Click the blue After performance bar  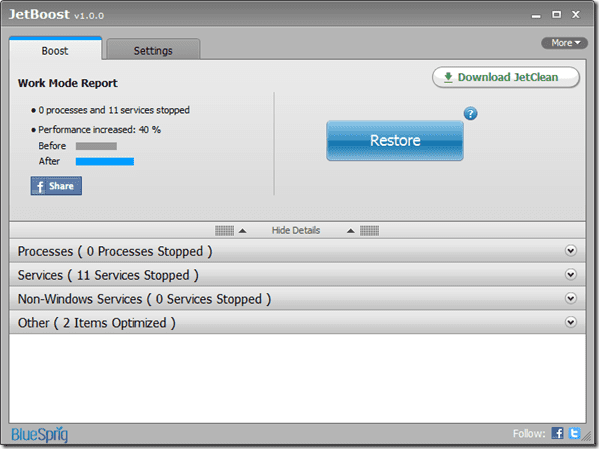(105, 162)
